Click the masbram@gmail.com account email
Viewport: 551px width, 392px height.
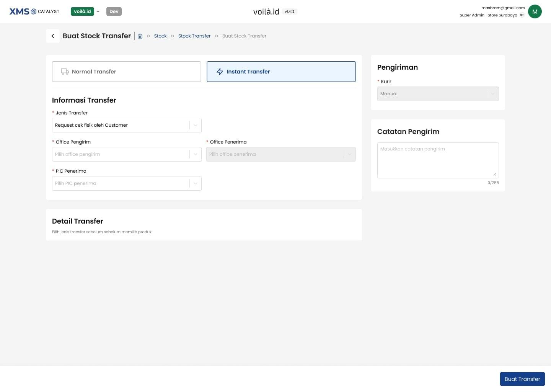(503, 8)
